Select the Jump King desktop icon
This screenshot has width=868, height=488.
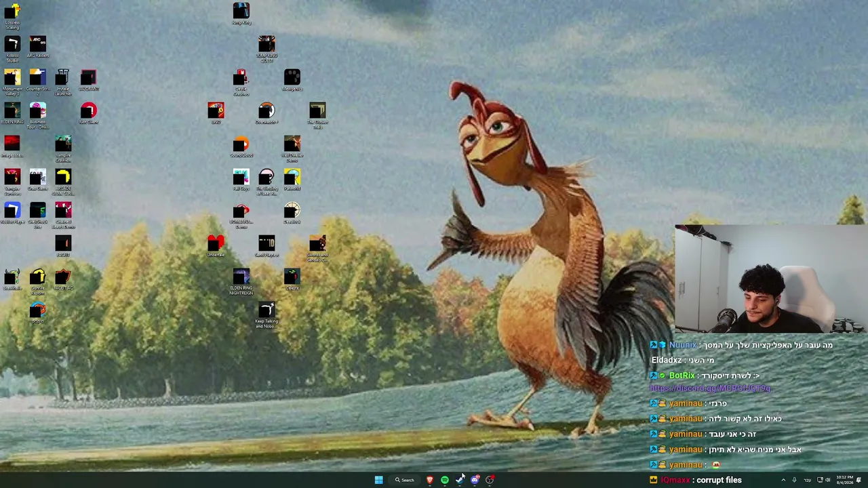pyautogui.click(x=241, y=14)
